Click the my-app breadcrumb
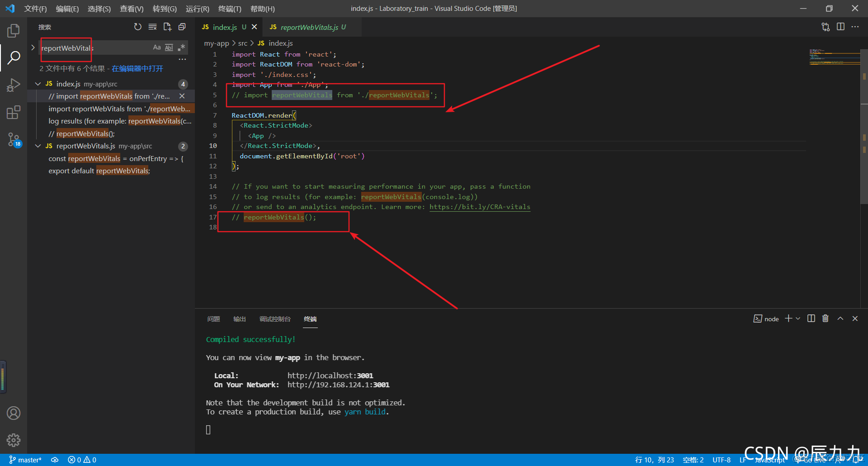This screenshot has height=466, width=868. (217, 43)
